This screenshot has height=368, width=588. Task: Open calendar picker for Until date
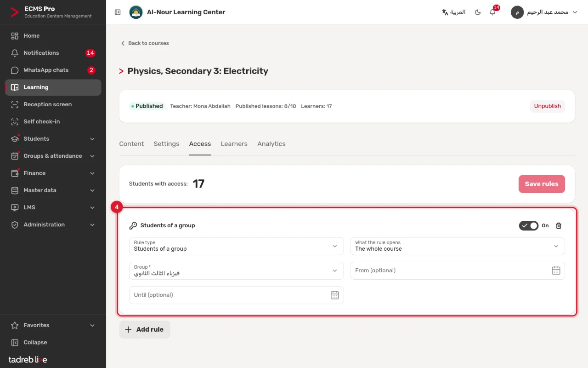pos(335,295)
